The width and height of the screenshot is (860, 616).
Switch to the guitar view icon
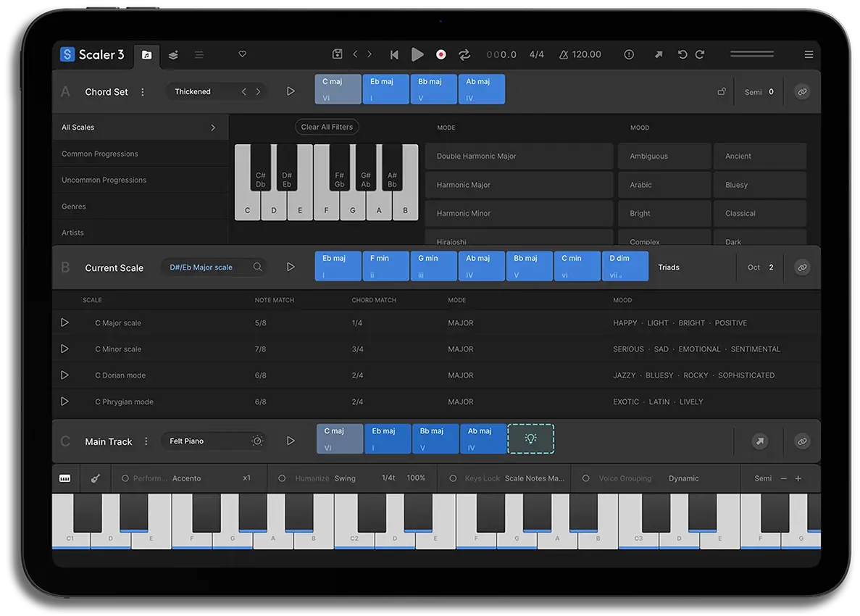coord(95,478)
